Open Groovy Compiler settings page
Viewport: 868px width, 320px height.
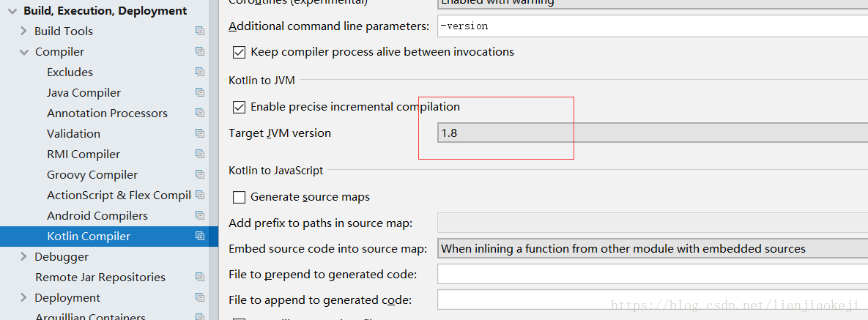pyautogui.click(x=92, y=174)
